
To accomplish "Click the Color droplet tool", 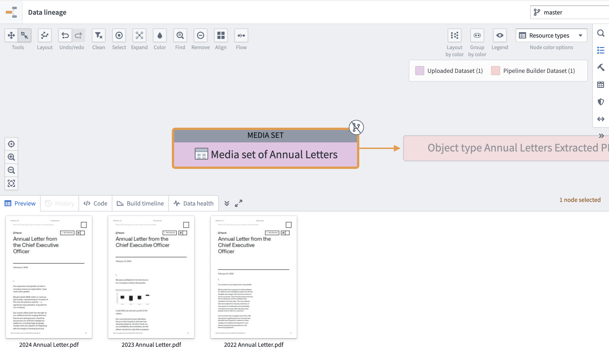I will (x=160, y=35).
